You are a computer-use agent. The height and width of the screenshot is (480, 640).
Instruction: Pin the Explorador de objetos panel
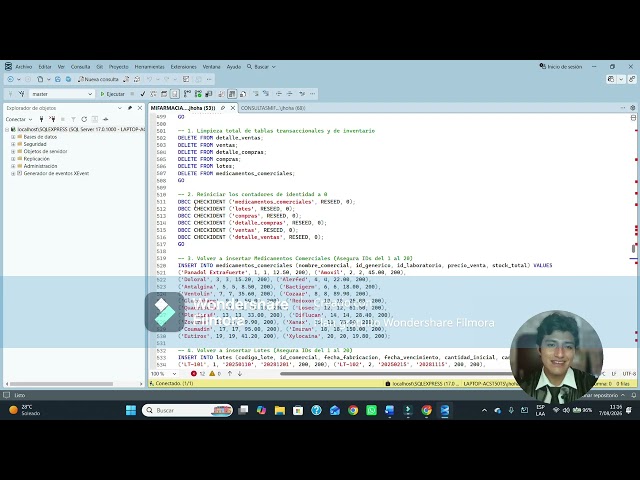[x=130, y=108]
